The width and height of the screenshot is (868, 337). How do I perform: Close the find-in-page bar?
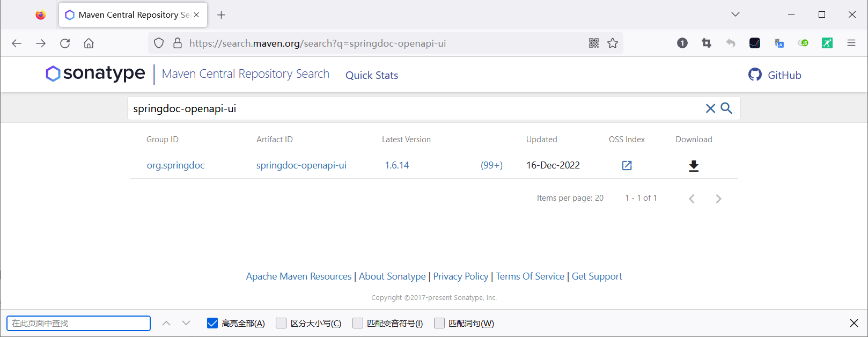click(x=854, y=323)
